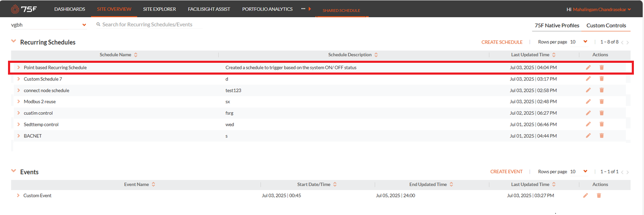Image resolution: width=644 pixels, height=215 pixels.
Task: Select the Custom Controls tab
Action: (606, 26)
